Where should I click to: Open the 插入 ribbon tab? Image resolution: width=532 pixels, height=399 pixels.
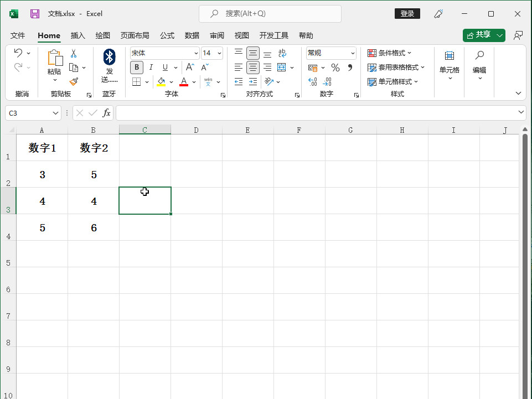tap(78, 35)
